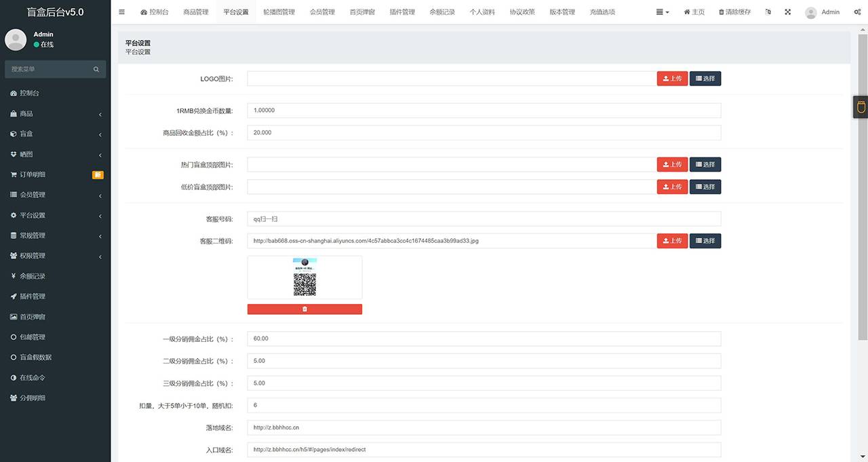Toggle the sidebar hamburger menu icon
The width and height of the screenshot is (868, 462).
click(x=122, y=12)
